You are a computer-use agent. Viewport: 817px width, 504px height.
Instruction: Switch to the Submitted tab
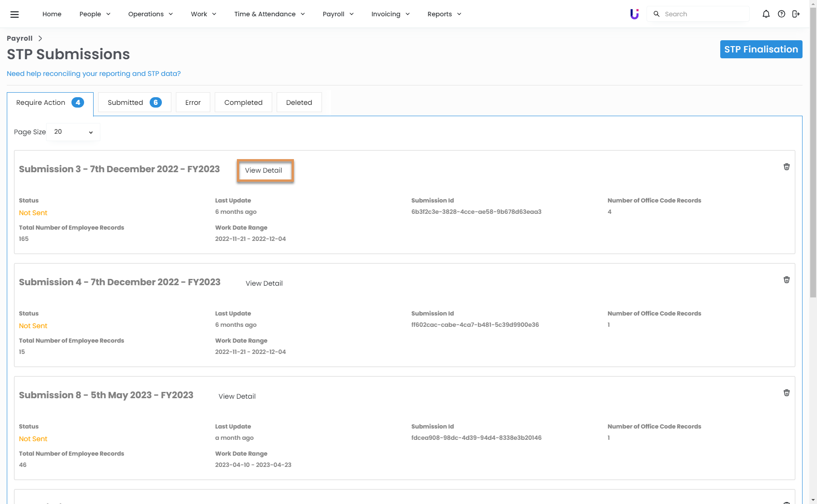coord(134,103)
